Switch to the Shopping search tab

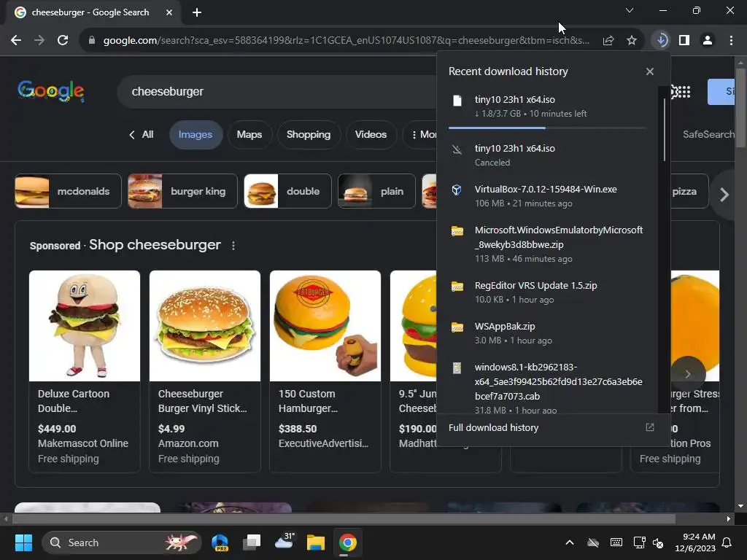pyautogui.click(x=309, y=135)
